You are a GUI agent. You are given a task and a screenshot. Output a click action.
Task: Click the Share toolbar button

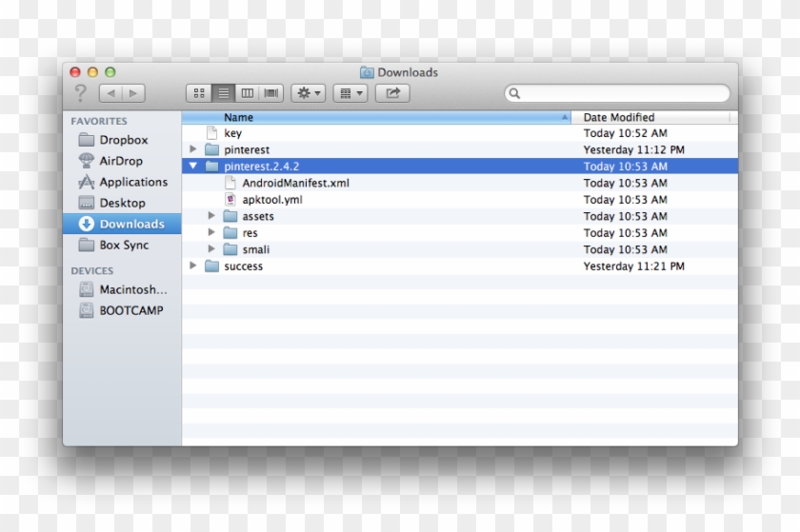point(392,93)
